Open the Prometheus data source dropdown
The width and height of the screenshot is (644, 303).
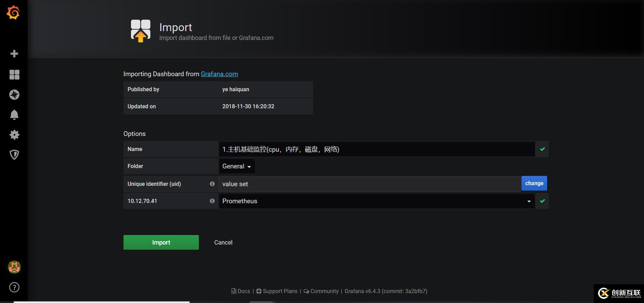377,201
